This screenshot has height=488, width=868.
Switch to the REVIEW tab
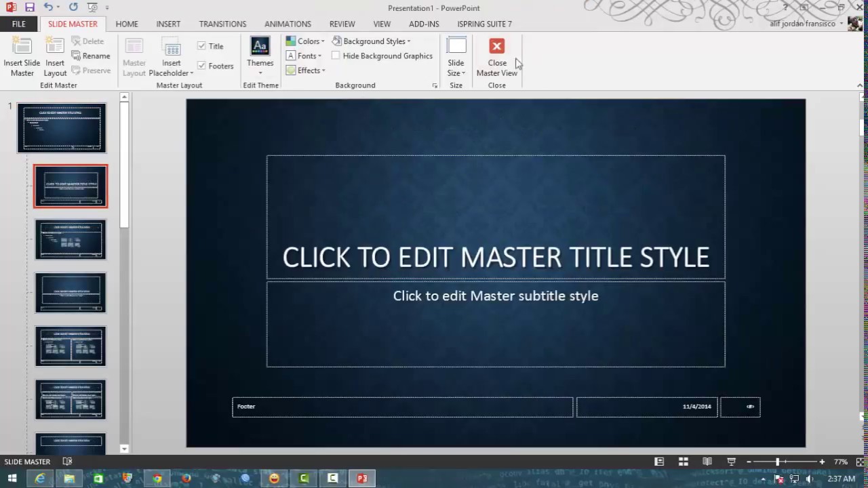click(x=342, y=24)
